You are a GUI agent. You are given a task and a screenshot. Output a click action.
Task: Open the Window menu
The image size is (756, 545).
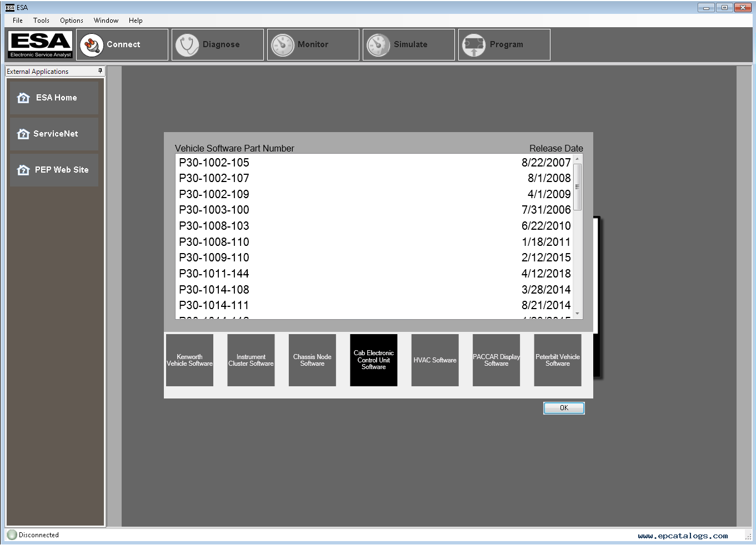[x=106, y=21]
